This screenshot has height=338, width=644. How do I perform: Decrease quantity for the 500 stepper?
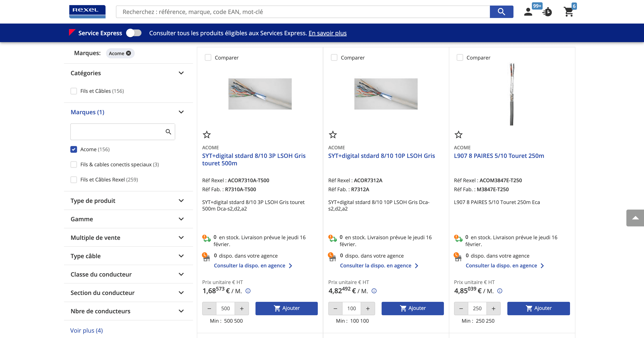tap(209, 309)
